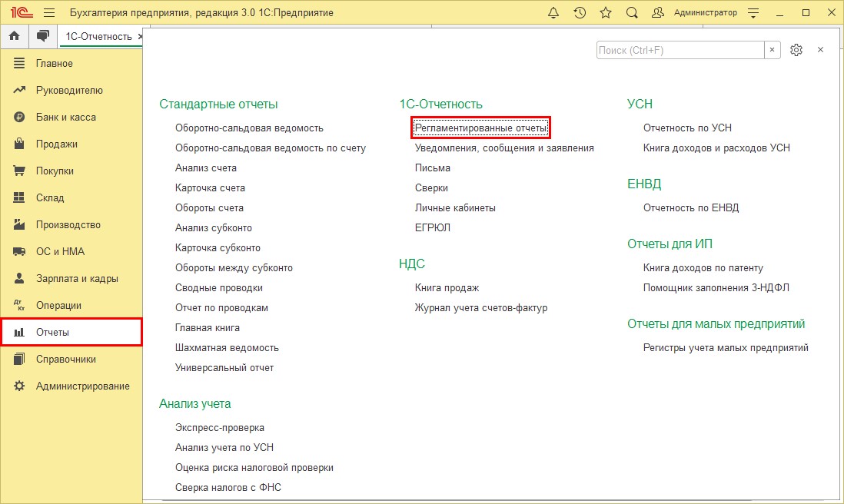Click the 1С logo icon
Viewport: 844px width, 504px height.
pyautogui.click(x=22, y=12)
